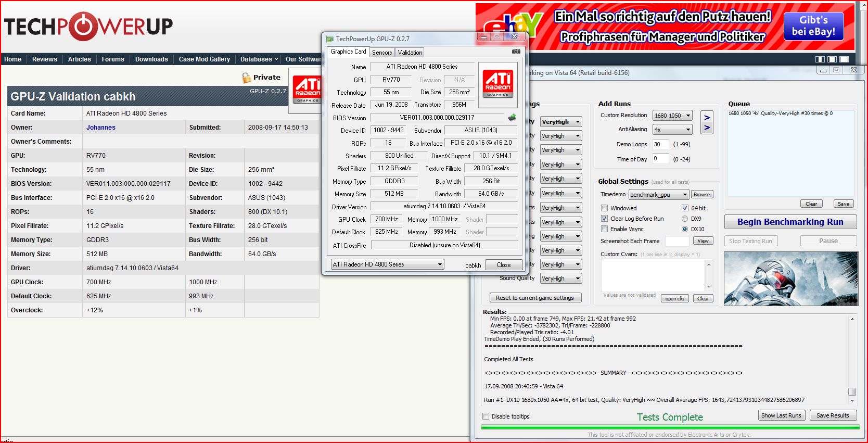
Task: Click the green Tests Complete progress bar
Action: pyautogui.click(x=670, y=427)
